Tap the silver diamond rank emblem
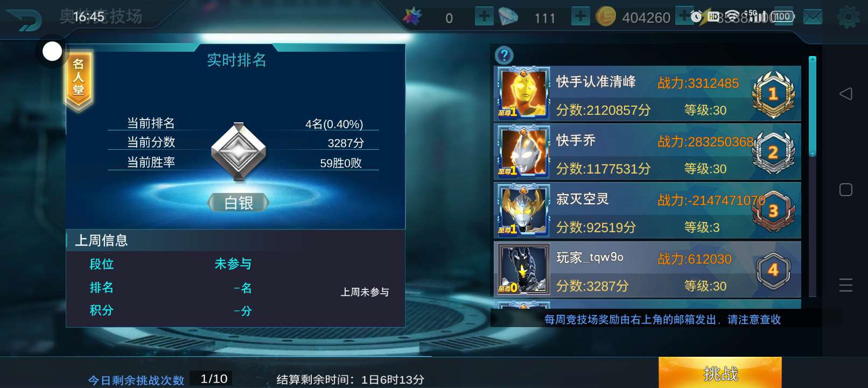868x388 pixels. point(239,151)
